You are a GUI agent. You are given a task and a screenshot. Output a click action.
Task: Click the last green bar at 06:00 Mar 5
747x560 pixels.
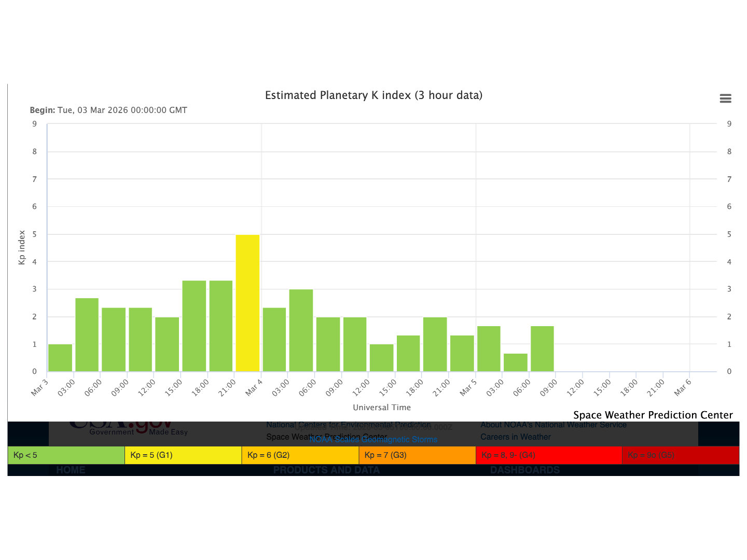coord(542,348)
